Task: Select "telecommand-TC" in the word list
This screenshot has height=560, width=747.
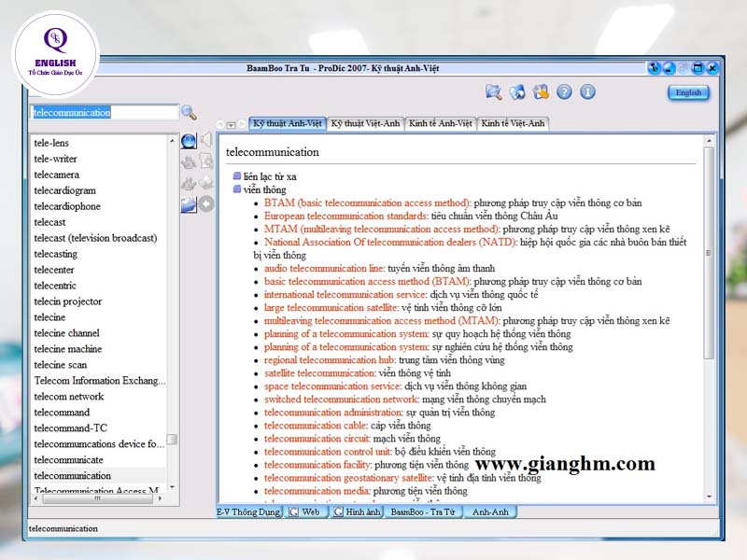Action: pyautogui.click(x=71, y=428)
